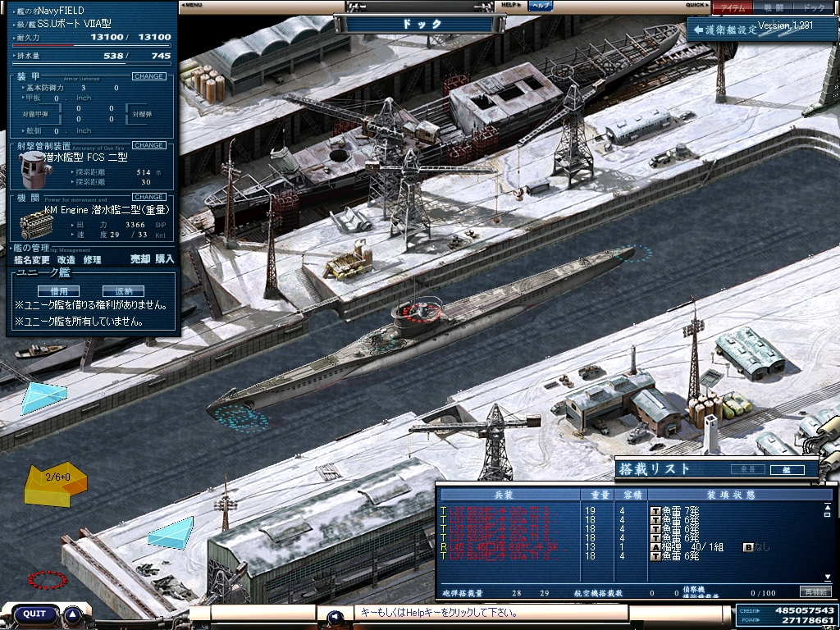Image resolution: width=840 pixels, height=630 pixels.
Task: Click B ammo icon next to なし
Action: [748, 547]
